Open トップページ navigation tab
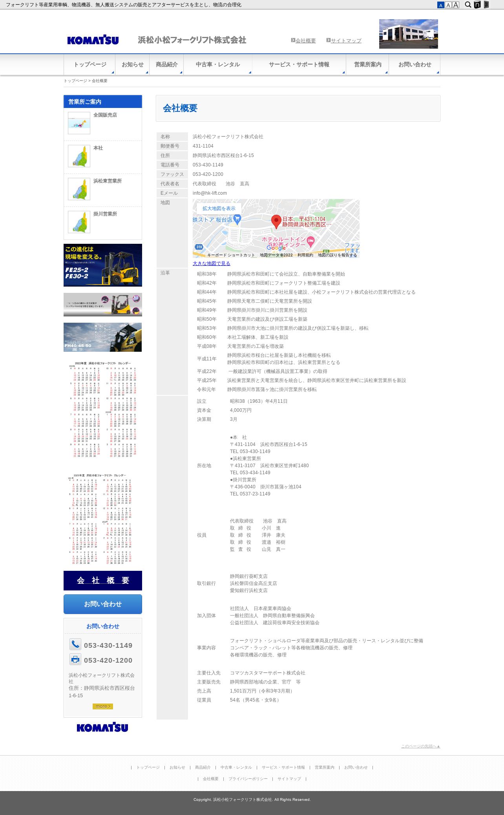Screen dimensions: 504x815 (x=90, y=64)
